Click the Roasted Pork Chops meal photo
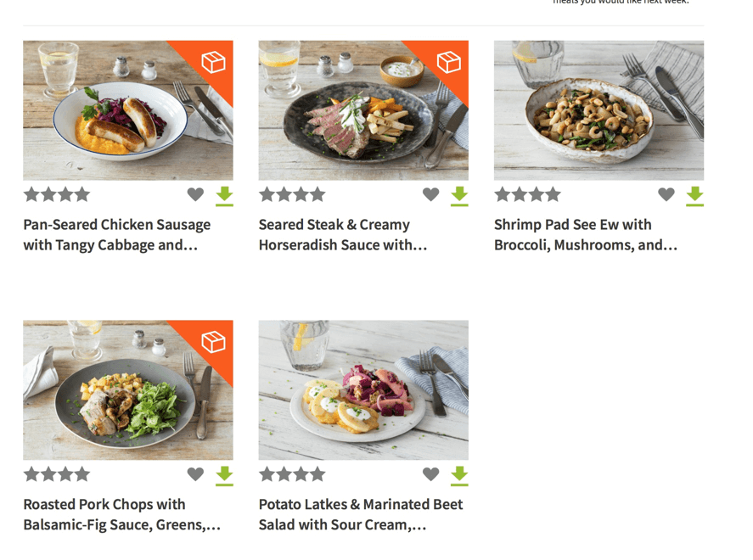The height and width of the screenshot is (560, 753). 127,390
